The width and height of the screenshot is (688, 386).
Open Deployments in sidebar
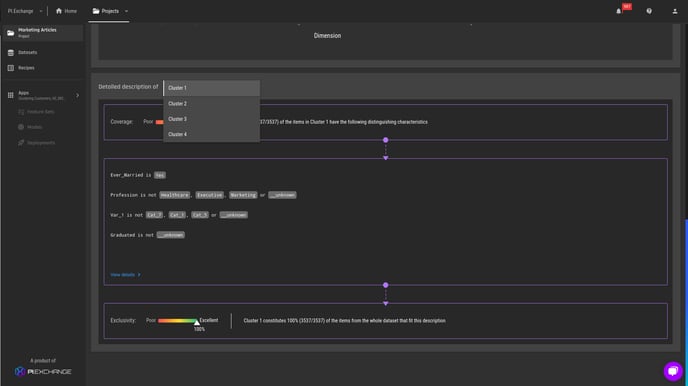(x=41, y=143)
